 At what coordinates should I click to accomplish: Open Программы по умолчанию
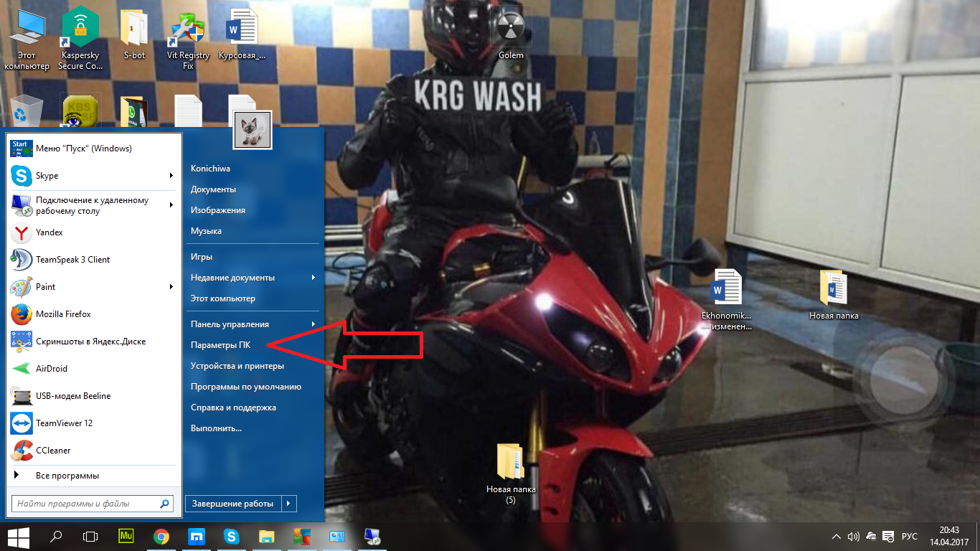[x=245, y=387]
